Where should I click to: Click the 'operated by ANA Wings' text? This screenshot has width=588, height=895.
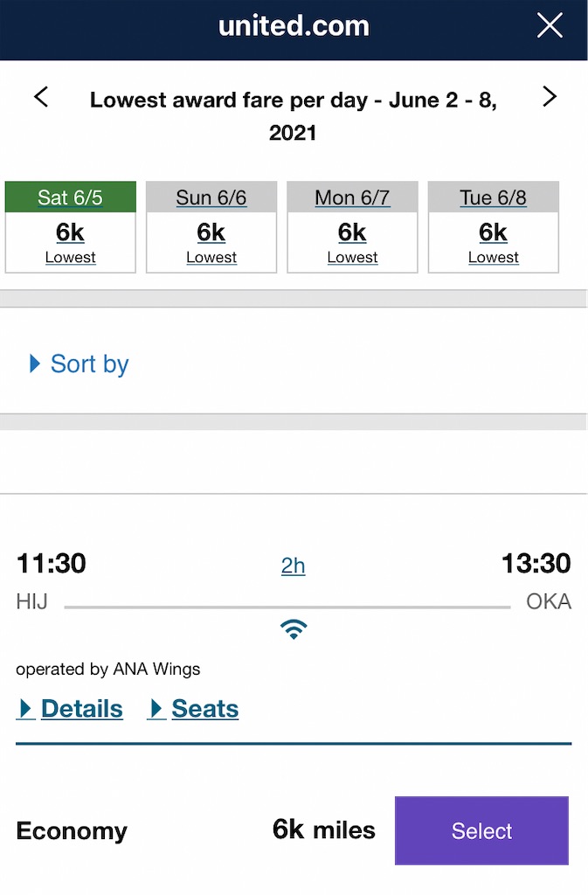(x=108, y=670)
